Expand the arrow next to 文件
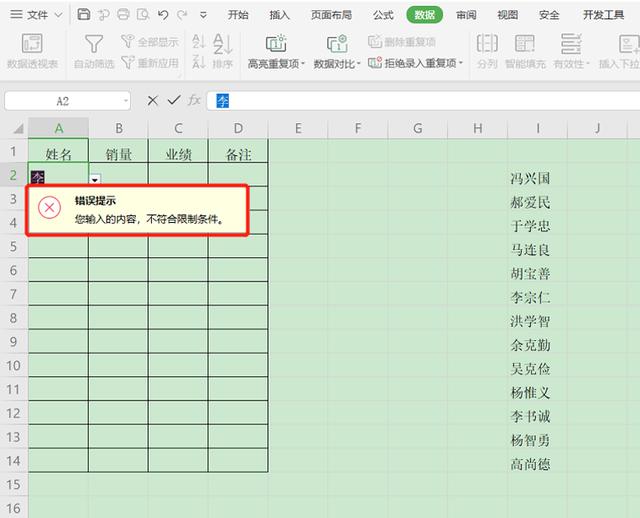The image size is (640, 518). (x=58, y=15)
